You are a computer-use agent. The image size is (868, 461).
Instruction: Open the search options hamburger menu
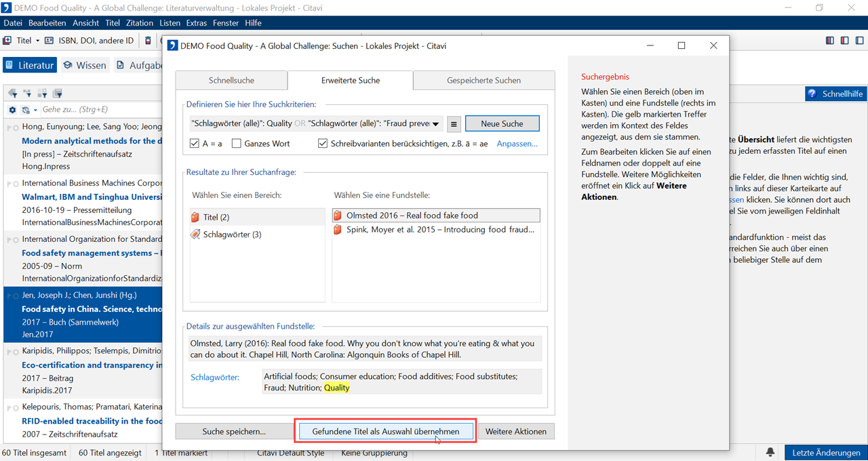(x=454, y=124)
